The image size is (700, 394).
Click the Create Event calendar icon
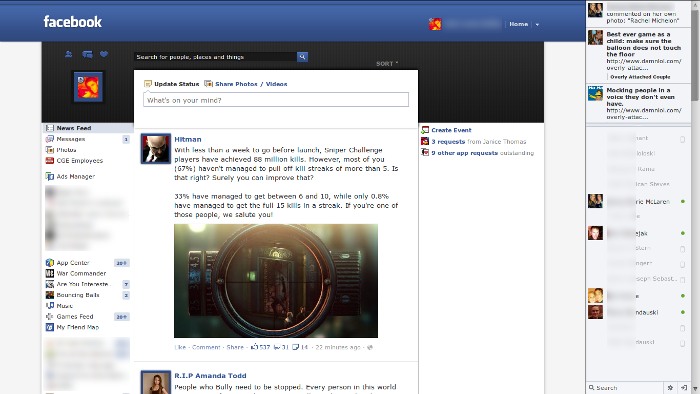(425, 130)
